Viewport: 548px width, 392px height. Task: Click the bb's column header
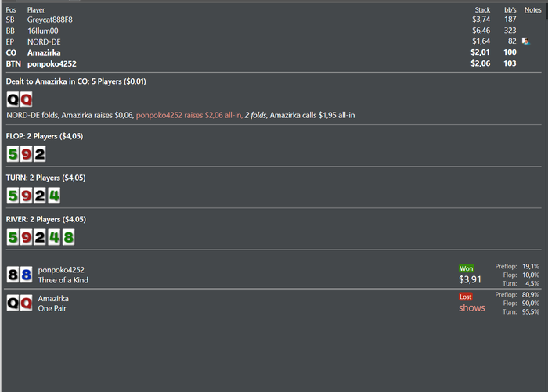tap(510, 9)
